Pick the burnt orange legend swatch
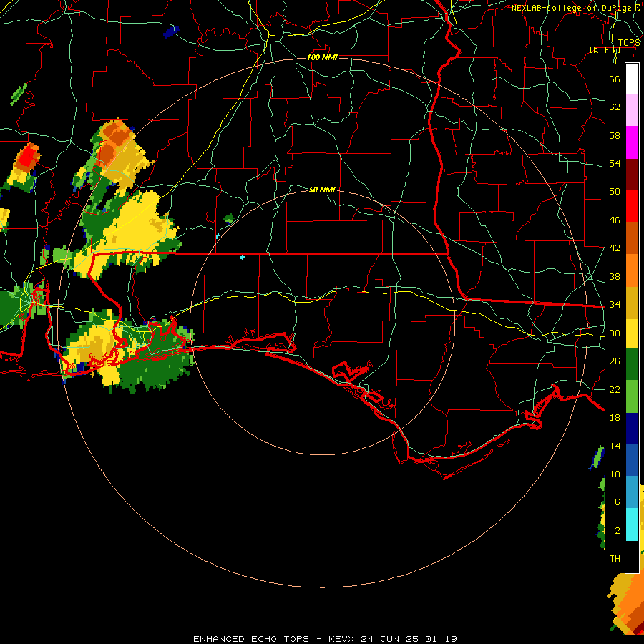 [x=632, y=238]
